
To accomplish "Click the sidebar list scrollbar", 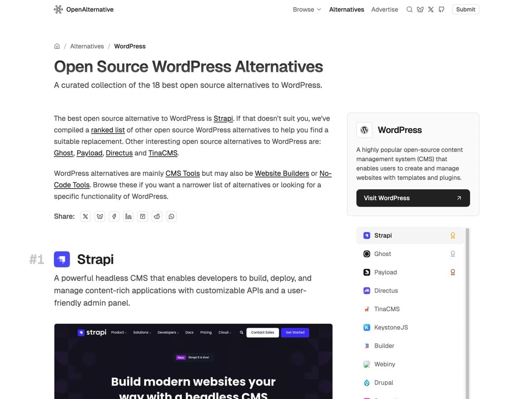I will (467, 313).
